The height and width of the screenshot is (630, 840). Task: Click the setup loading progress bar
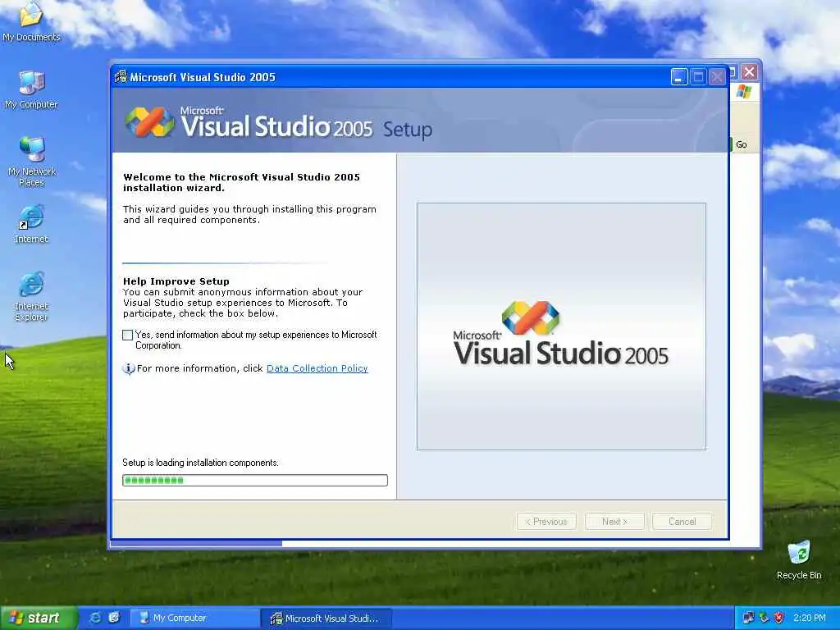coord(255,481)
